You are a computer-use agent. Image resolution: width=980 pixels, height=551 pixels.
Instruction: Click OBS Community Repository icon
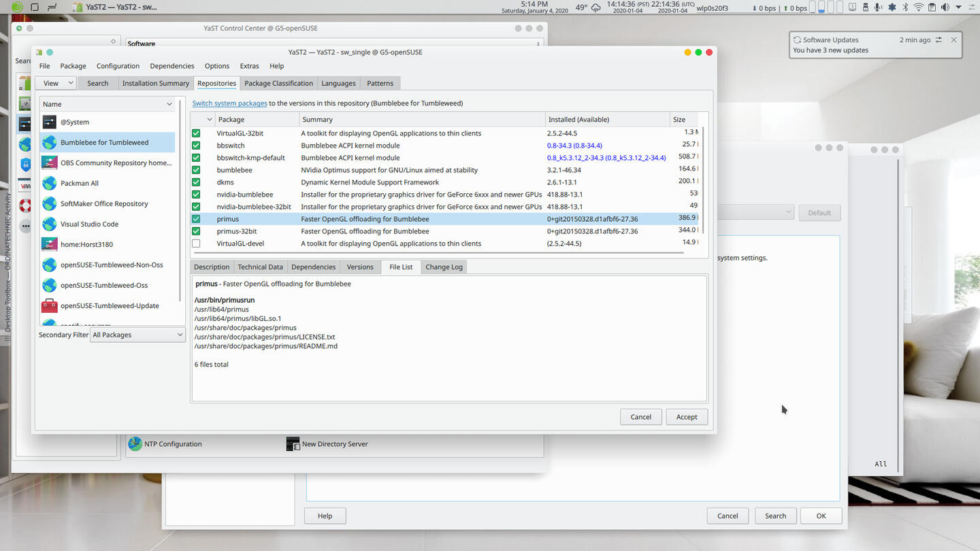pos(49,163)
